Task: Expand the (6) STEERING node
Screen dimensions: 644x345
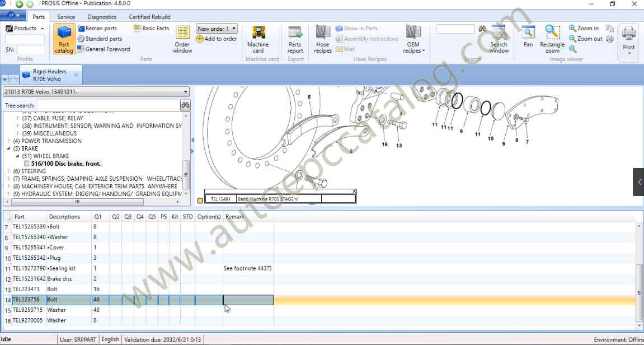Action: point(9,171)
